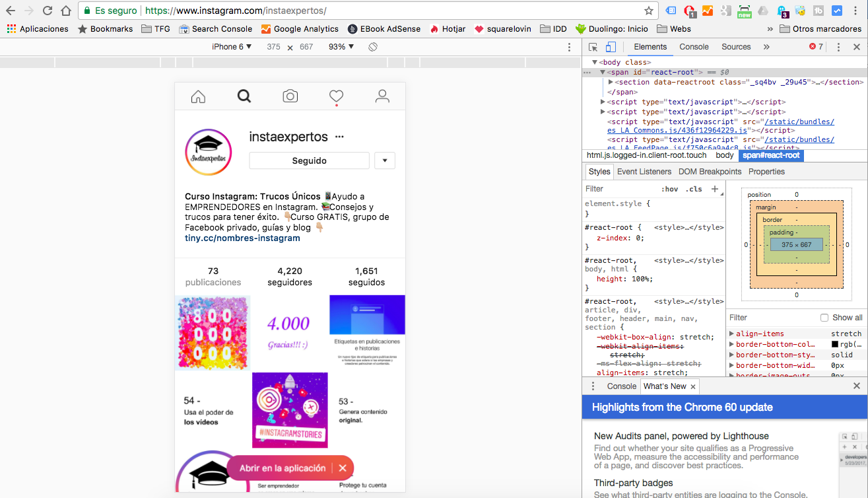
Task: View 4,220 seguidores list
Action: coord(290,276)
